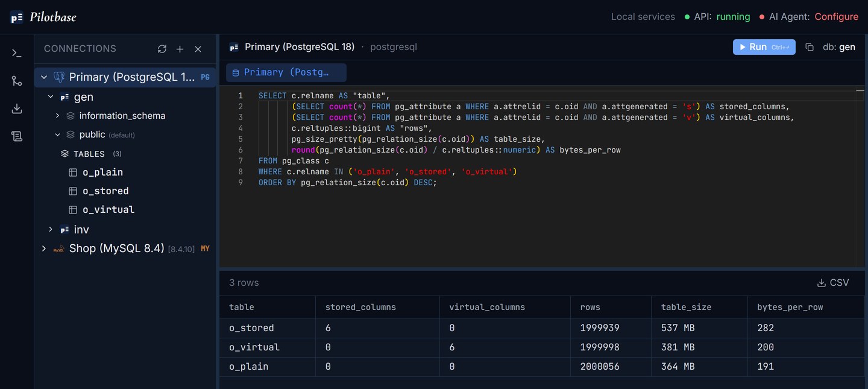868x389 pixels.
Task: Click the Pilotbase logo
Action: click(x=43, y=17)
